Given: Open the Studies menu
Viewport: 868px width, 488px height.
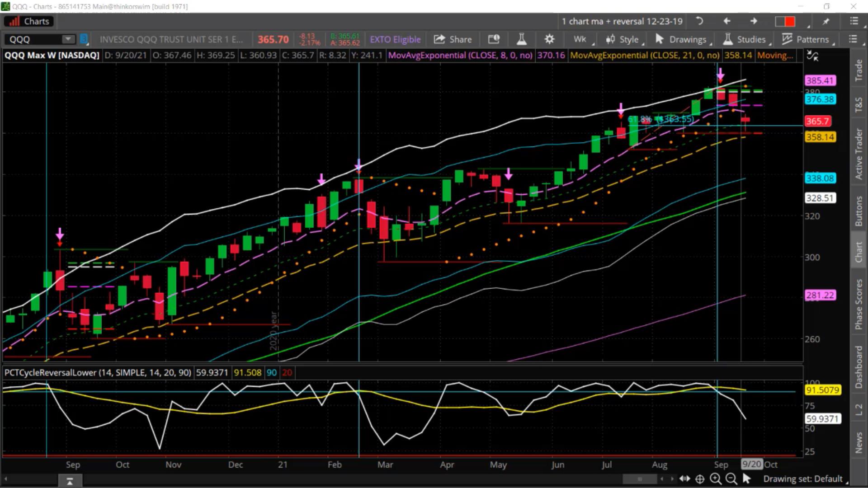Looking at the screenshot, I should click(x=746, y=39).
